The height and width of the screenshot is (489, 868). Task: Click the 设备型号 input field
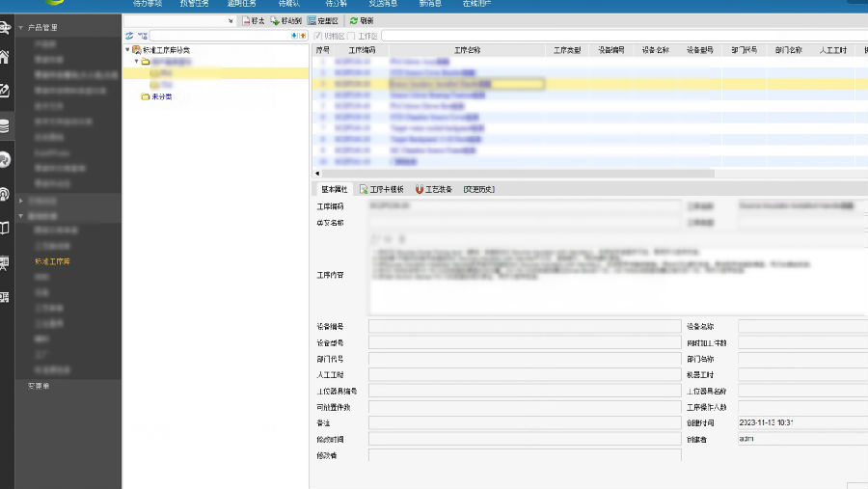525,342
